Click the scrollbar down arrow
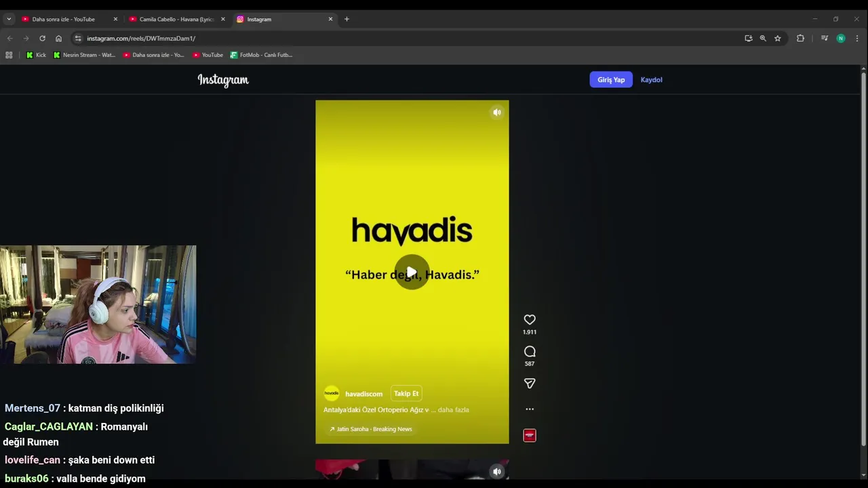Viewport: 868px width, 488px height. 863,475
